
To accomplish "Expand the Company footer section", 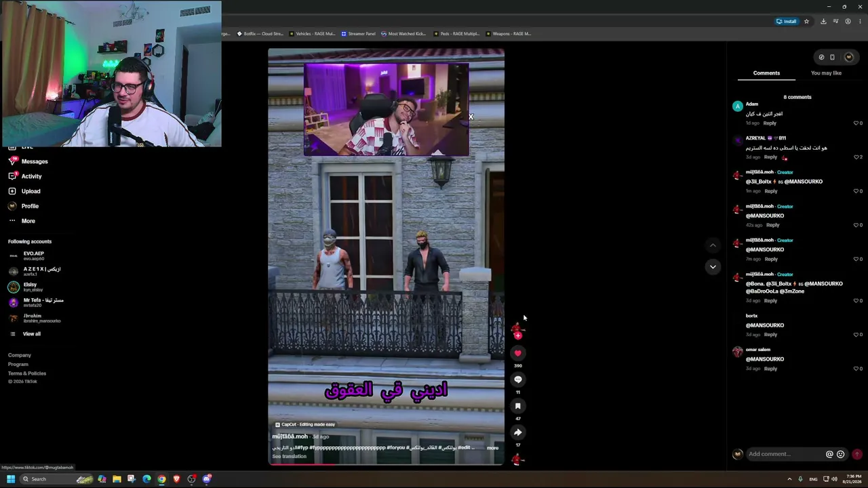I will pos(20,355).
